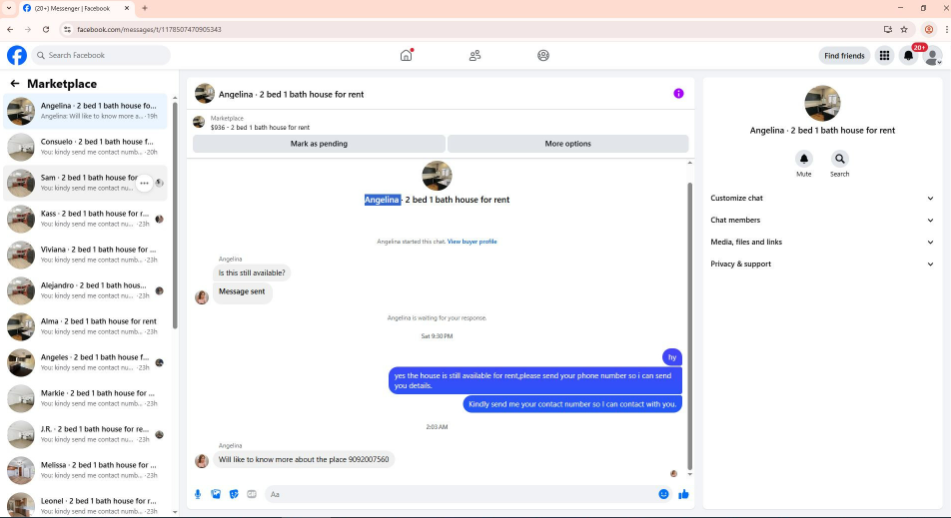The height and width of the screenshot is (518, 951).
Task: Open browser three-dot menu
Action: coord(946,29)
